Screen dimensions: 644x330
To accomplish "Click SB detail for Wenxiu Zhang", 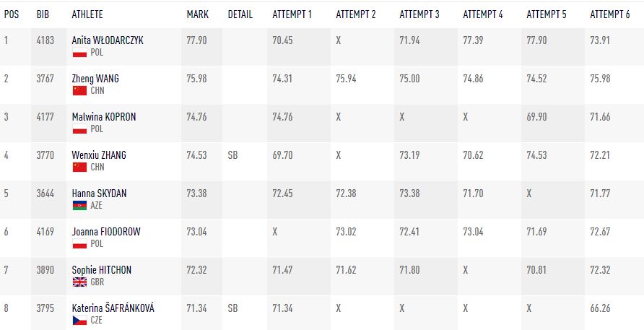I will [x=232, y=155].
